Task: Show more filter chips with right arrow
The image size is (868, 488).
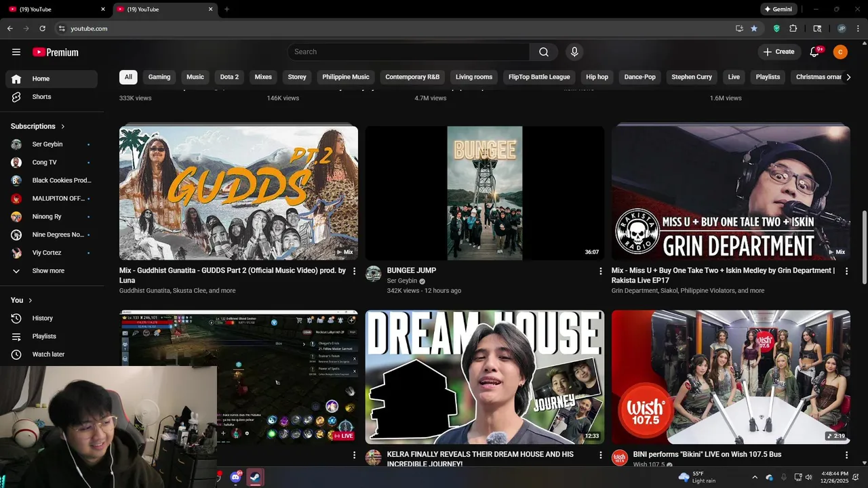Action: click(848, 77)
